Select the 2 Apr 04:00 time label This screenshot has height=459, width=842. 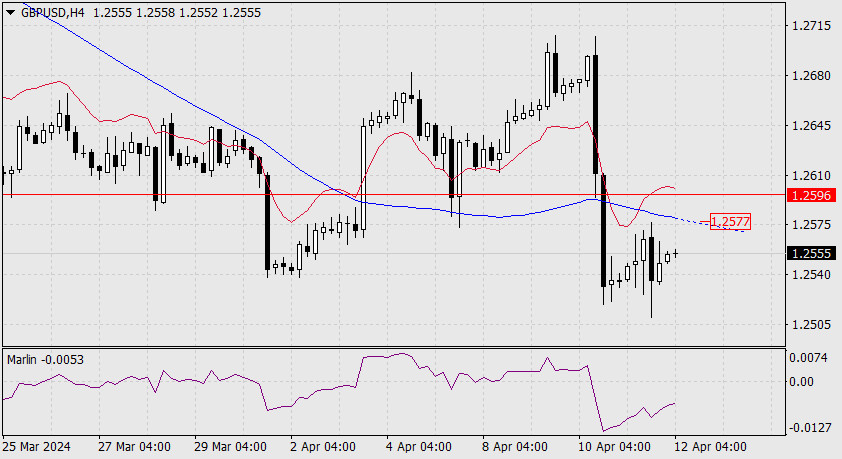[x=323, y=447]
